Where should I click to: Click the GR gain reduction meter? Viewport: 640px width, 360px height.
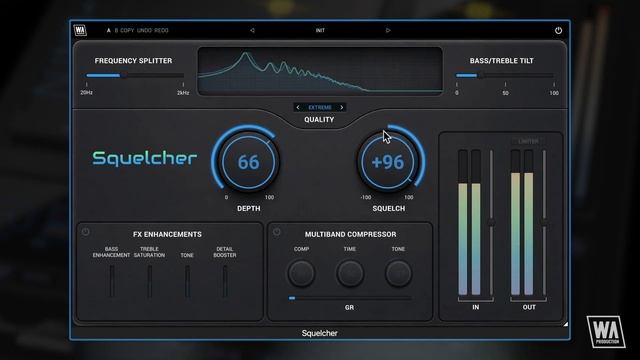(350, 298)
